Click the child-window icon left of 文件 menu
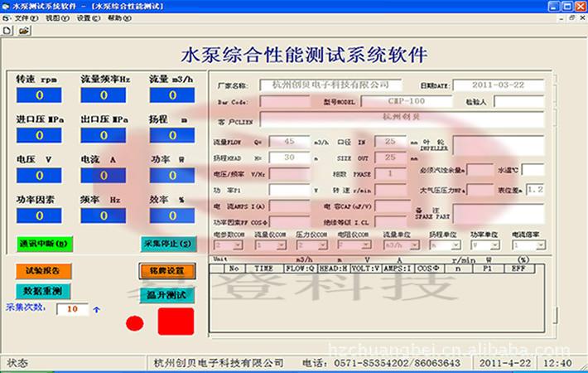The width and height of the screenshot is (588, 373). coord(6,18)
